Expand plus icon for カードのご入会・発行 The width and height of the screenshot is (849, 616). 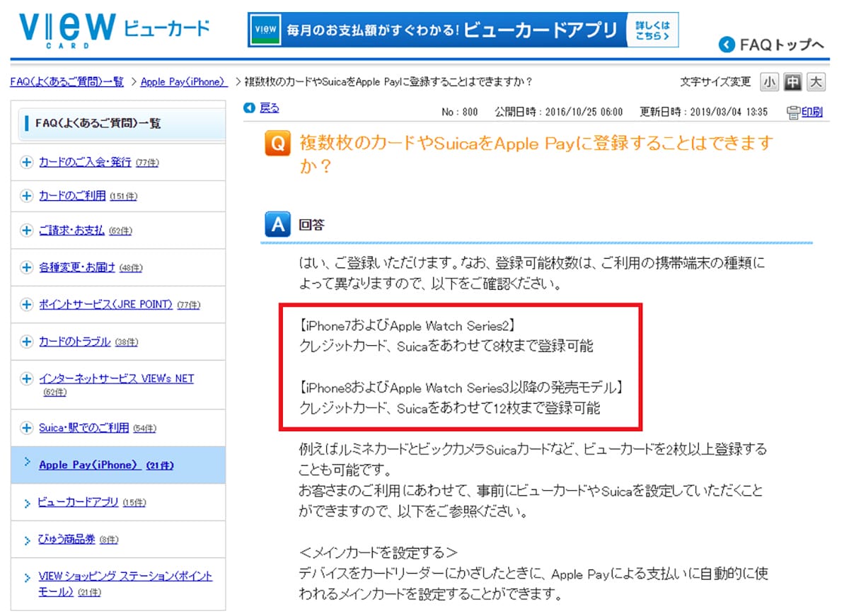pyautogui.click(x=27, y=162)
